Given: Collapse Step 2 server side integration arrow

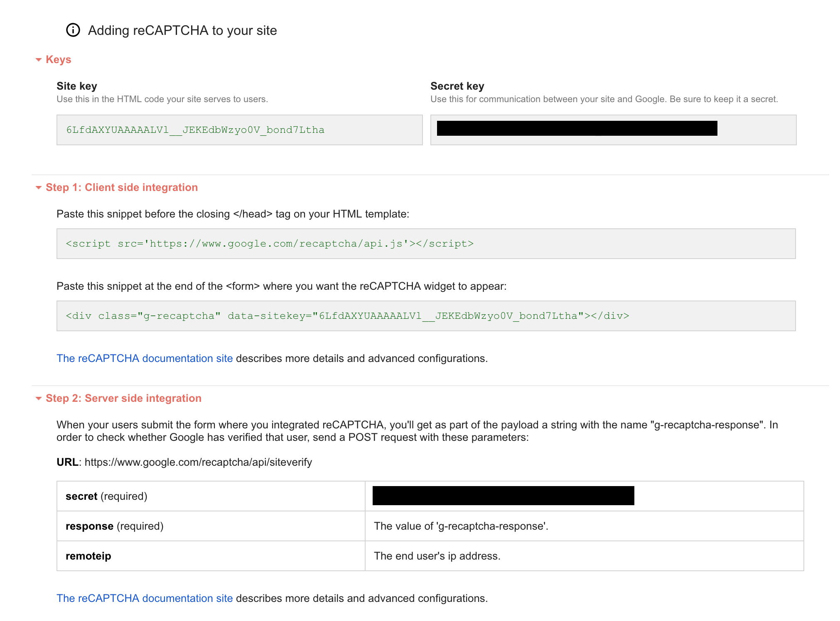Looking at the screenshot, I should pos(39,399).
